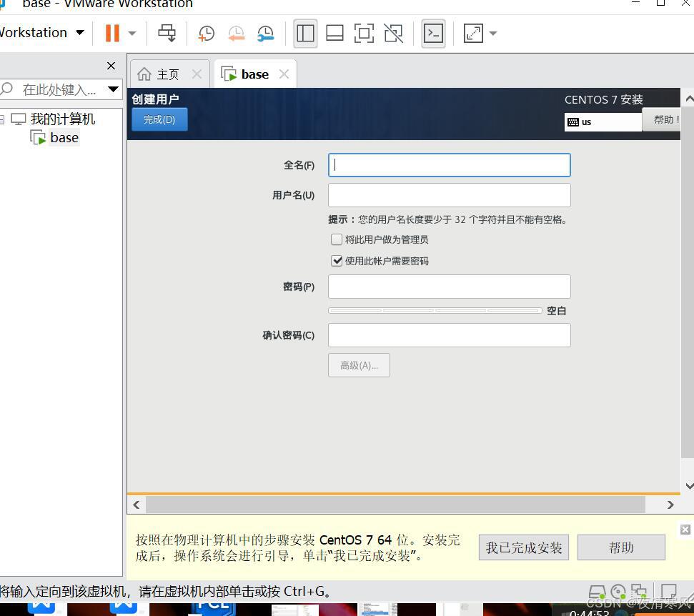This screenshot has width=694, height=616.
Task: Click the 完成(D) button
Action: coord(160,119)
